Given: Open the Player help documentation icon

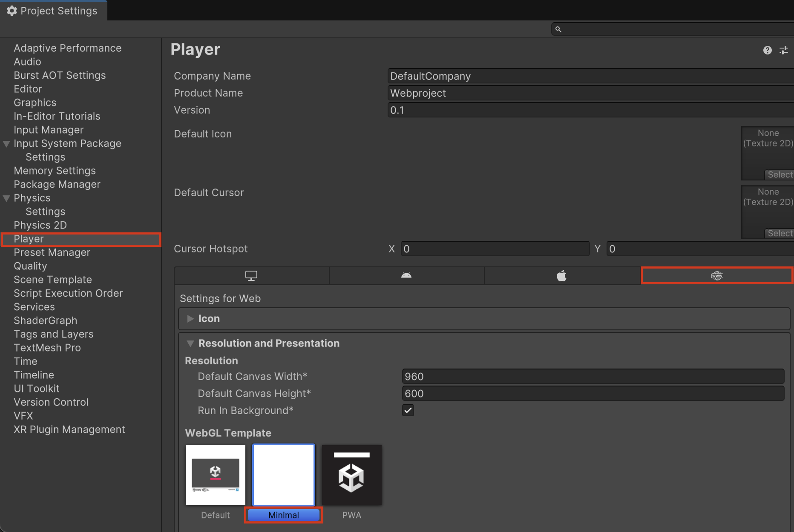Looking at the screenshot, I should pyautogui.click(x=767, y=51).
